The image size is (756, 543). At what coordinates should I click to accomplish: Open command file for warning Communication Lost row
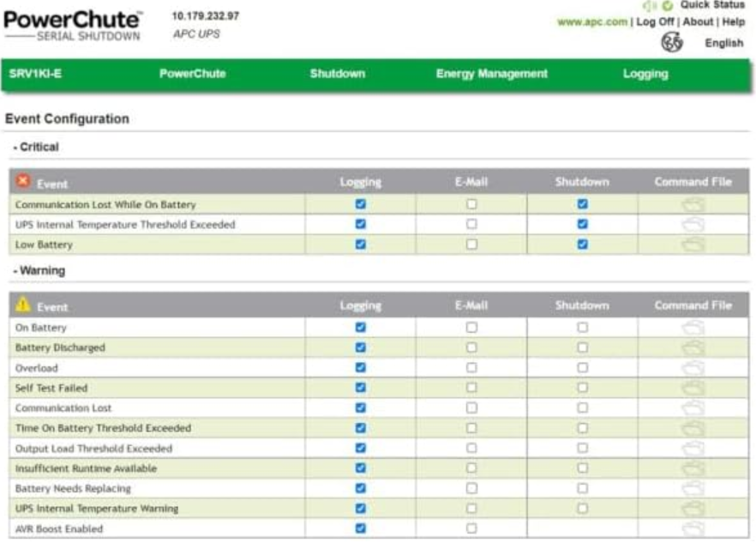point(693,407)
